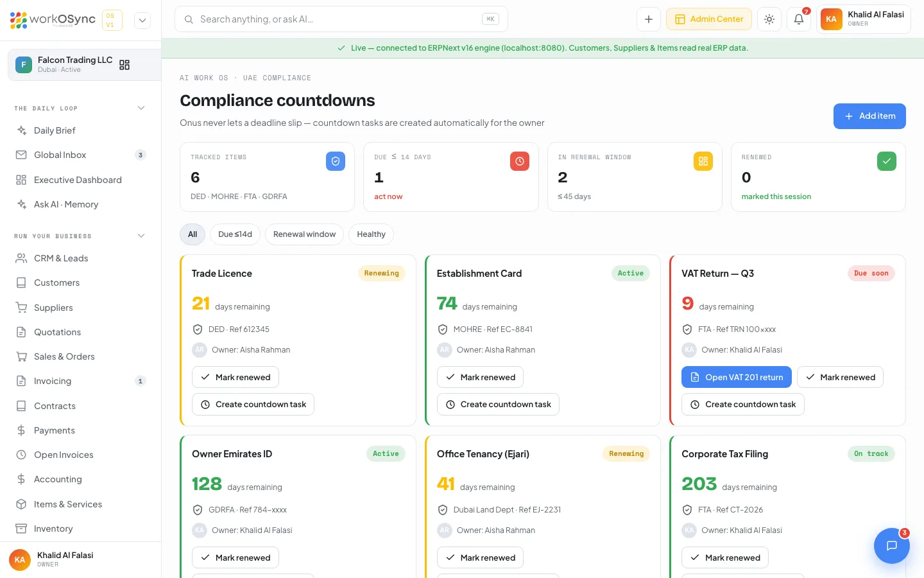Image resolution: width=924 pixels, height=578 pixels.
Task: Open the OS version dropdown chevron
Action: click(x=142, y=21)
